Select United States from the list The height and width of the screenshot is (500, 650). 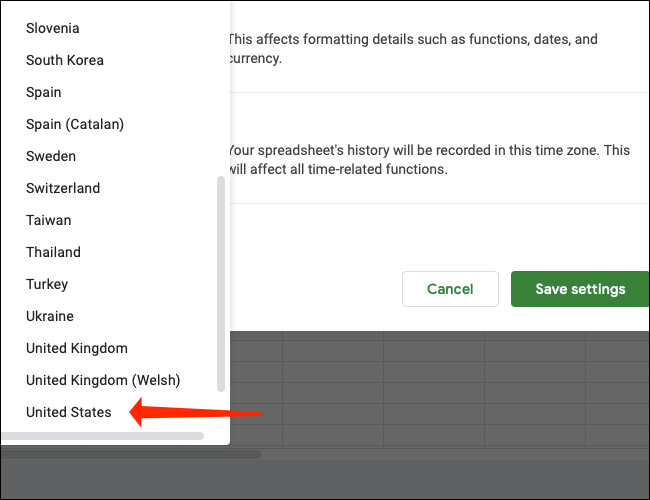[x=69, y=412]
